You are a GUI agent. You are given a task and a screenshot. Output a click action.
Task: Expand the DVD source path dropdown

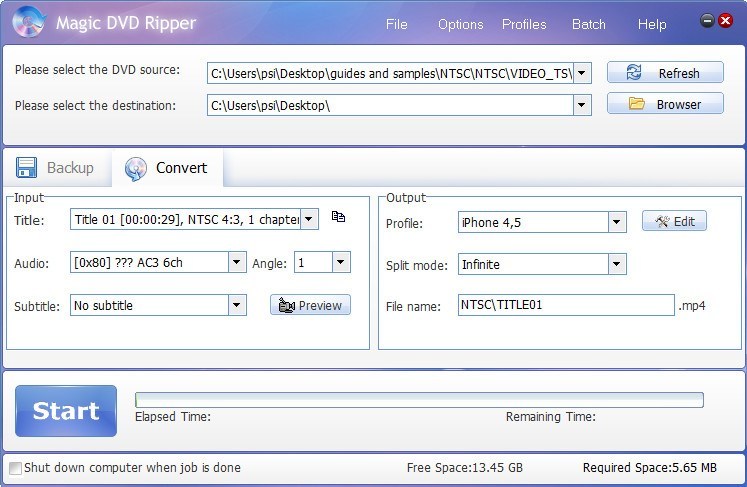(582, 73)
